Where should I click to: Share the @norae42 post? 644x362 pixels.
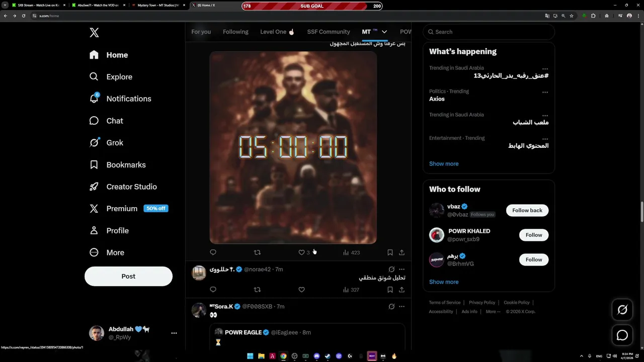point(401,290)
